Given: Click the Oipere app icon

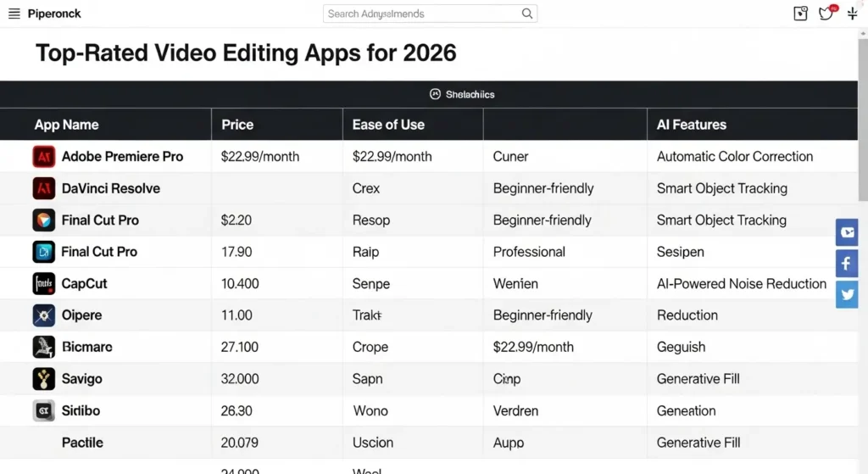Looking at the screenshot, I should click(43, 315).
